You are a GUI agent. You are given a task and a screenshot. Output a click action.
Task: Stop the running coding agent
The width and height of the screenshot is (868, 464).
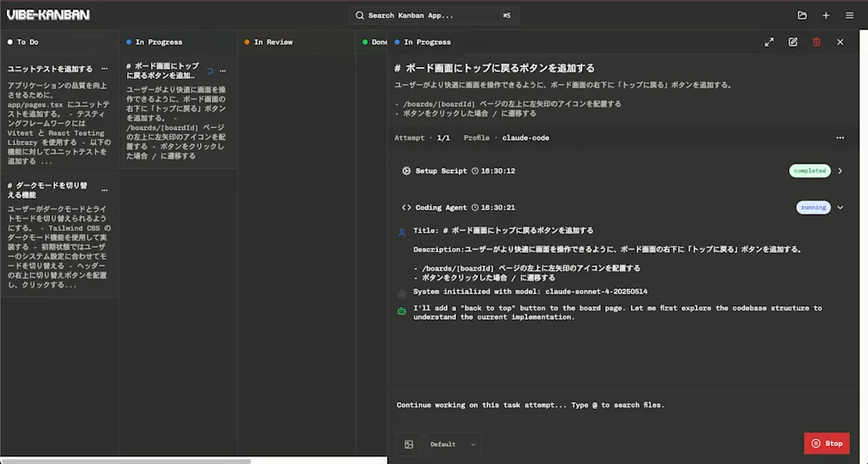coord(826,444)
